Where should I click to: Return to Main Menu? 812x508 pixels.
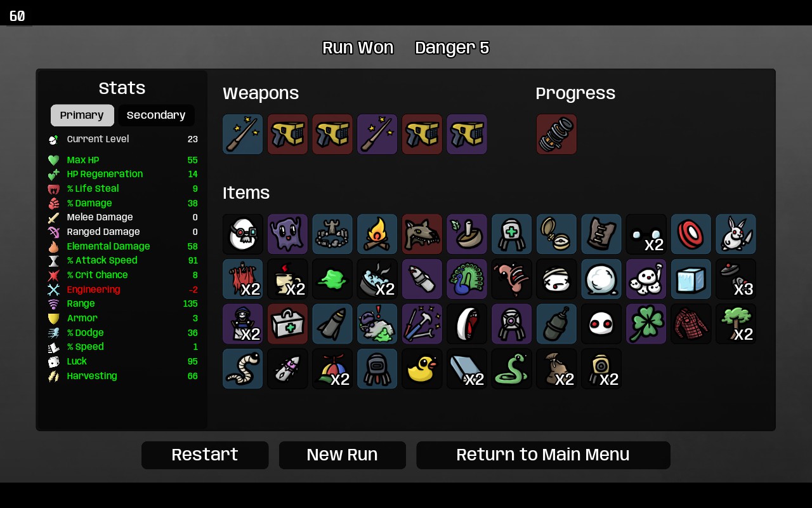point(543,455)
